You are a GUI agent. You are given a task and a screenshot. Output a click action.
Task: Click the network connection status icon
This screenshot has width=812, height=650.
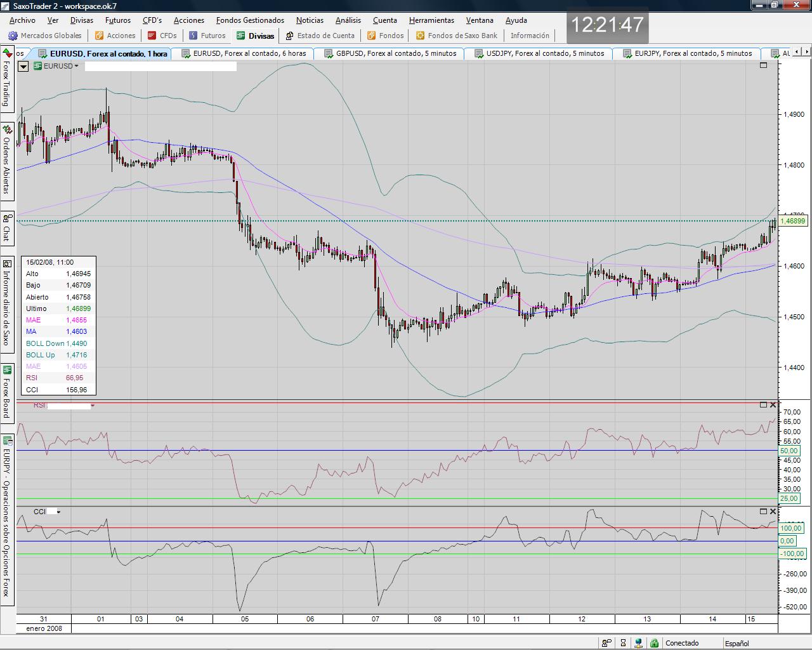638,643
